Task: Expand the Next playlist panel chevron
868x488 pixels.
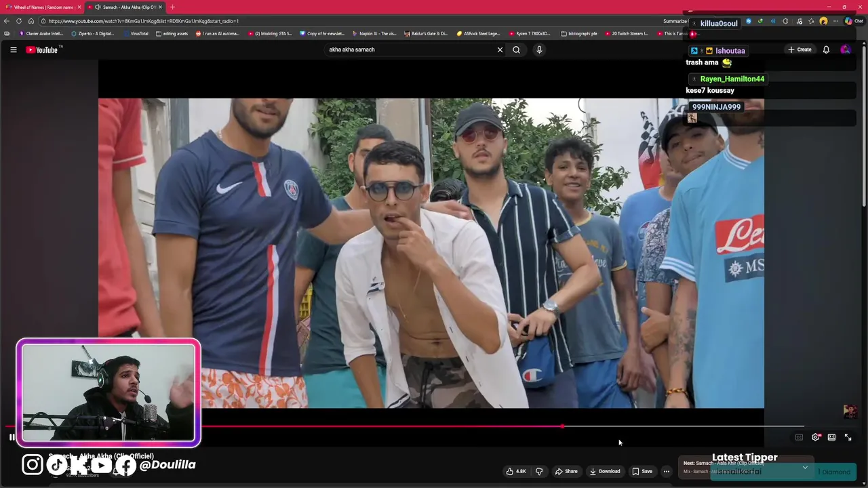Action: pos(805,468)
